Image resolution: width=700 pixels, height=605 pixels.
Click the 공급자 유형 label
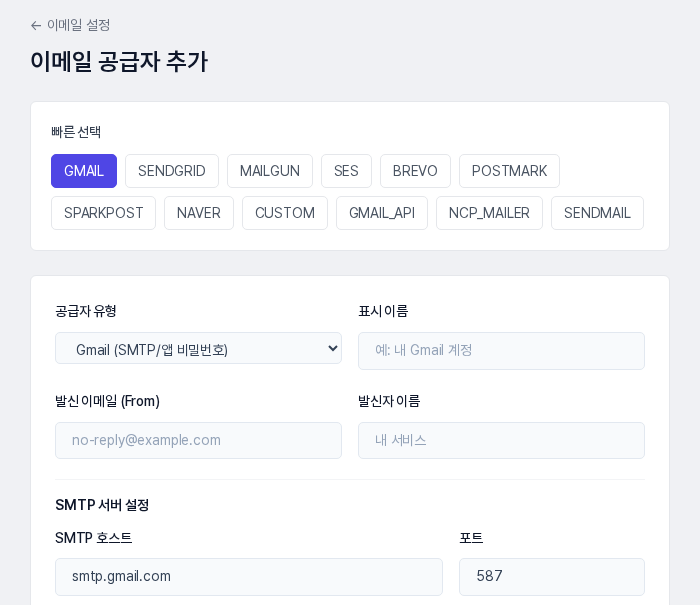pos(86,311)
